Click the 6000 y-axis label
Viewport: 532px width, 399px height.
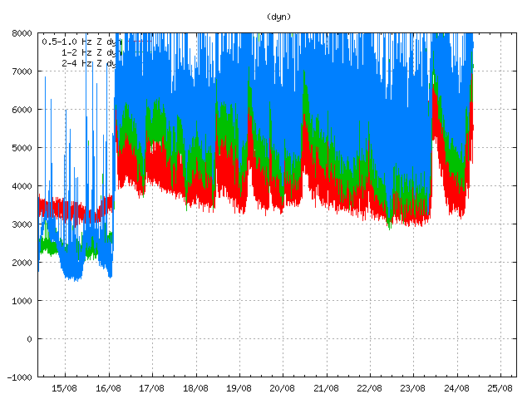pyautogui.click(x=22, y=110)
